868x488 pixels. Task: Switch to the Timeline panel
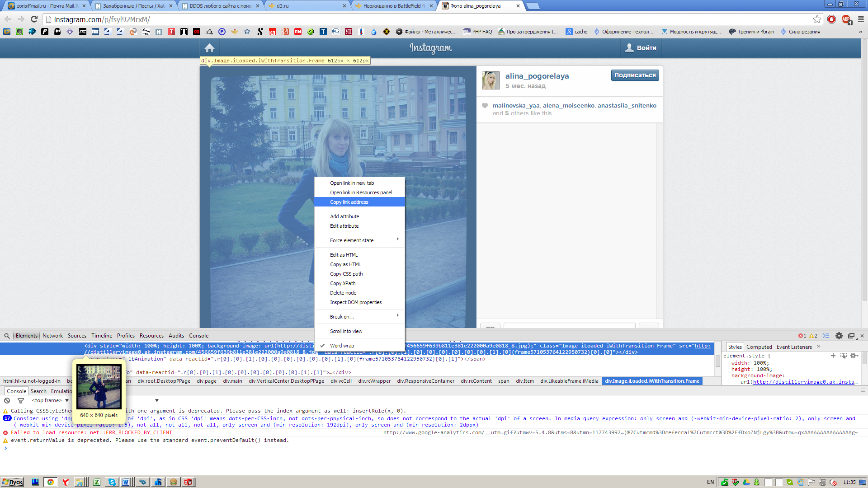coord(102,336)
